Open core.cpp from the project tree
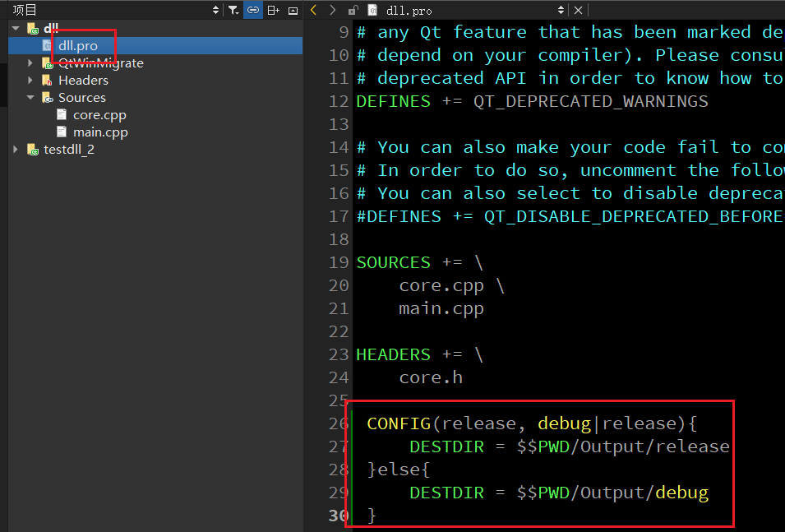Viewport: 785px width, 532px height. (x=99, y=115)
